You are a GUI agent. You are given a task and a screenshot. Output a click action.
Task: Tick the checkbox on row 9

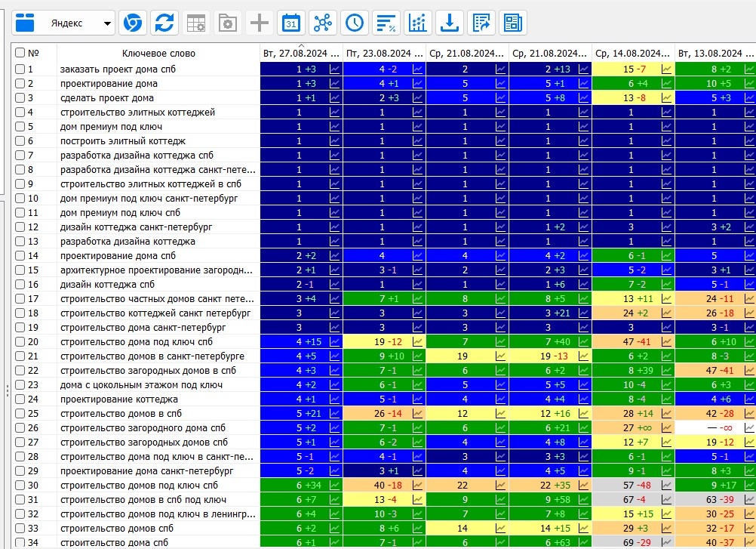tap(20, 184)
